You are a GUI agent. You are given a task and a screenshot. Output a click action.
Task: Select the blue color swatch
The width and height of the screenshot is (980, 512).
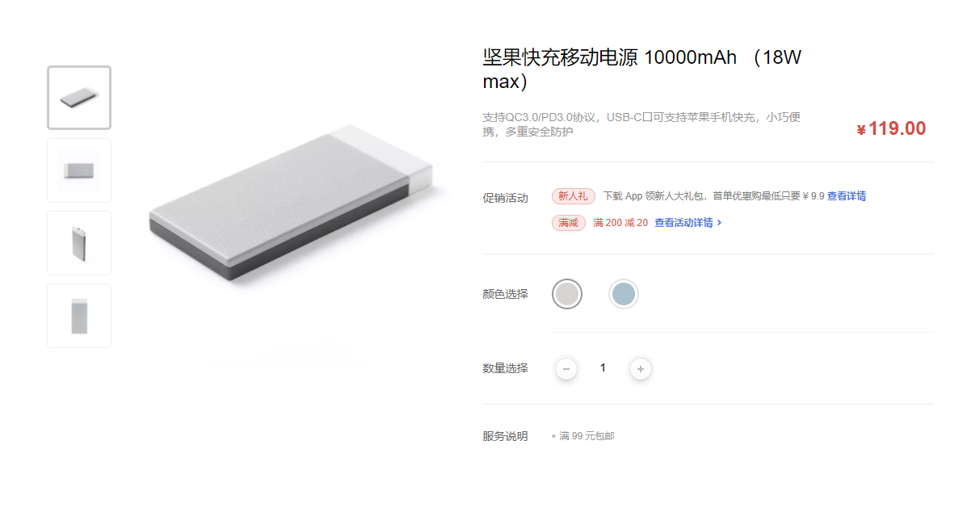click(x=624, y=294)
